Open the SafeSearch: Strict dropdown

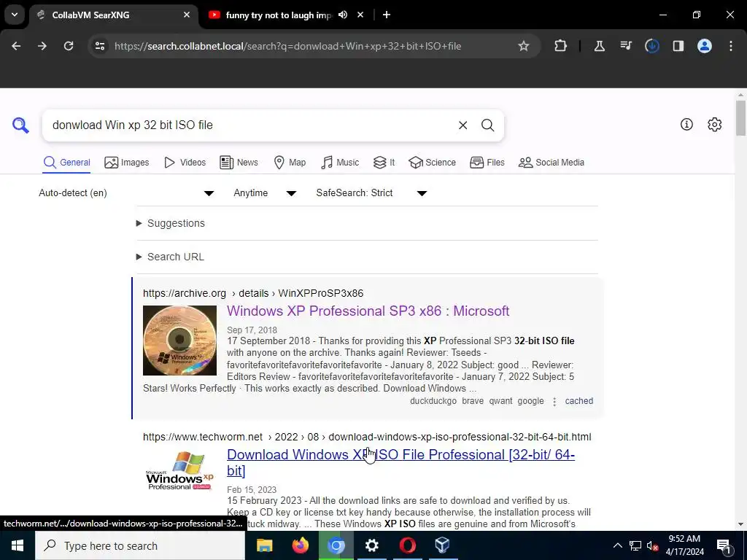coord(371,192)
